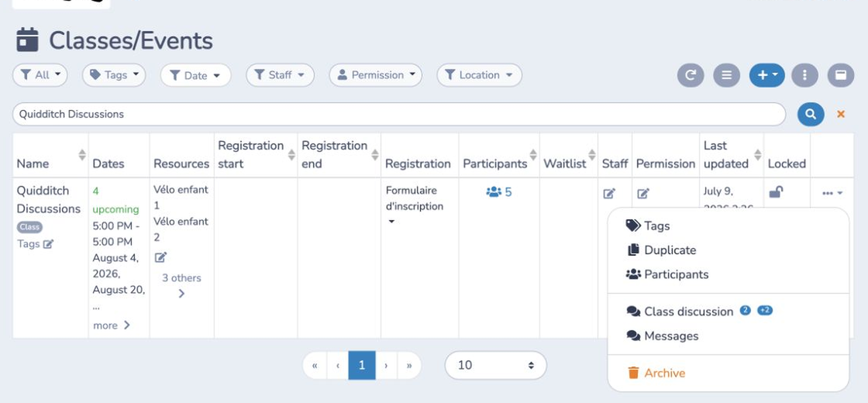The height and width of the screenshot is (403, 868).
Task: Sort by Registration end column
Action: point(375,155)
